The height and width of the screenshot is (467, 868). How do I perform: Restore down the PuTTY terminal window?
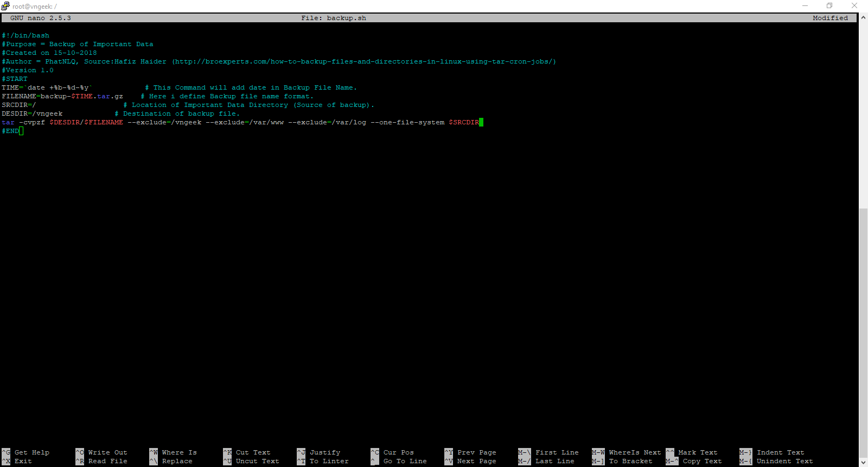pyautogui.click(x=829, y=5)
